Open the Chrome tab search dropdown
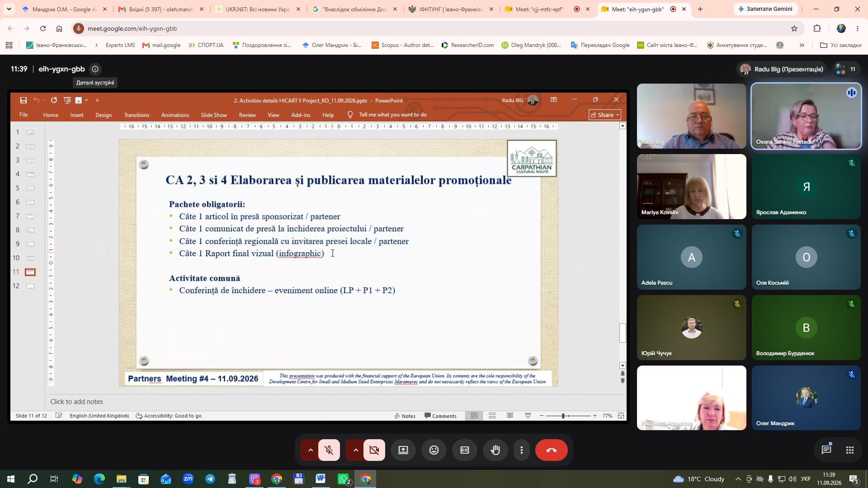This screenshot has width=868, height=488. (x=9, y=9)
